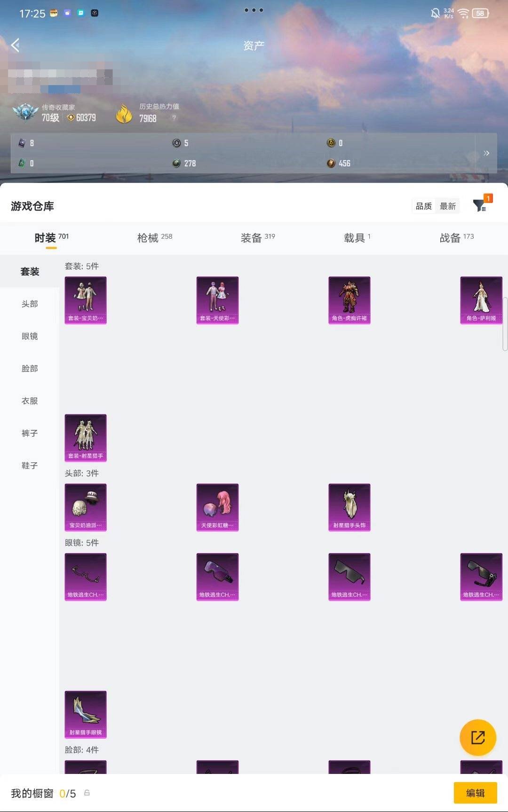Switch to the 装备 tab

(258, 238)
